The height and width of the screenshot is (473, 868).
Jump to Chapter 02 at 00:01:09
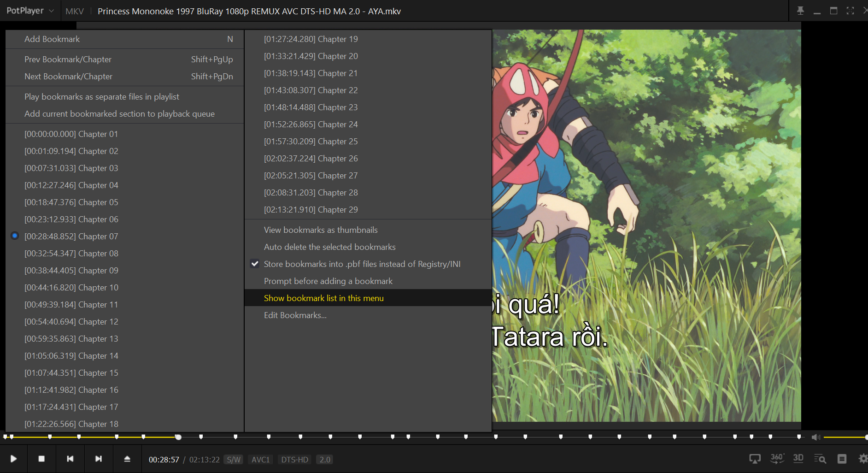click(124, 151)
